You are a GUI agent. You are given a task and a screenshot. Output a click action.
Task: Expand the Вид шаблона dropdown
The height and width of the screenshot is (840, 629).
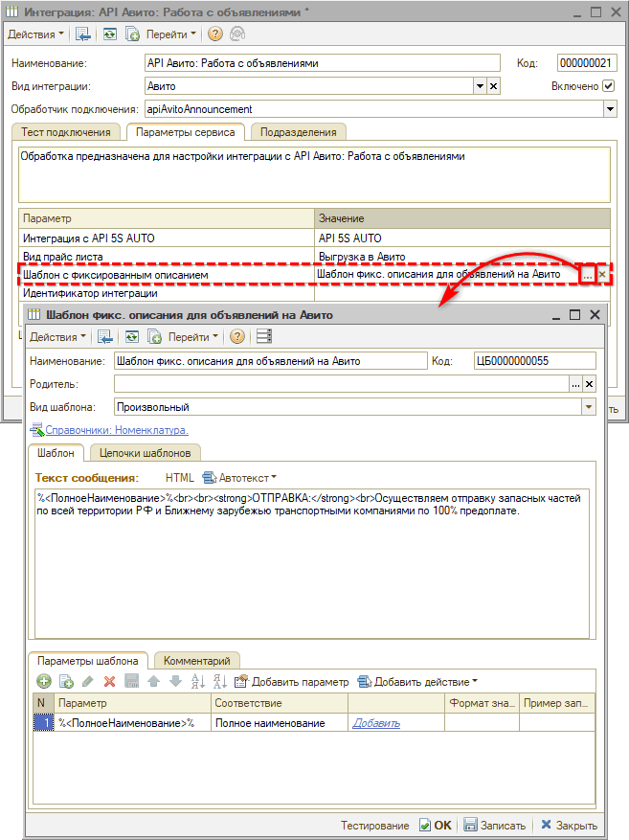pyautogui.click(x=589, y=407)
